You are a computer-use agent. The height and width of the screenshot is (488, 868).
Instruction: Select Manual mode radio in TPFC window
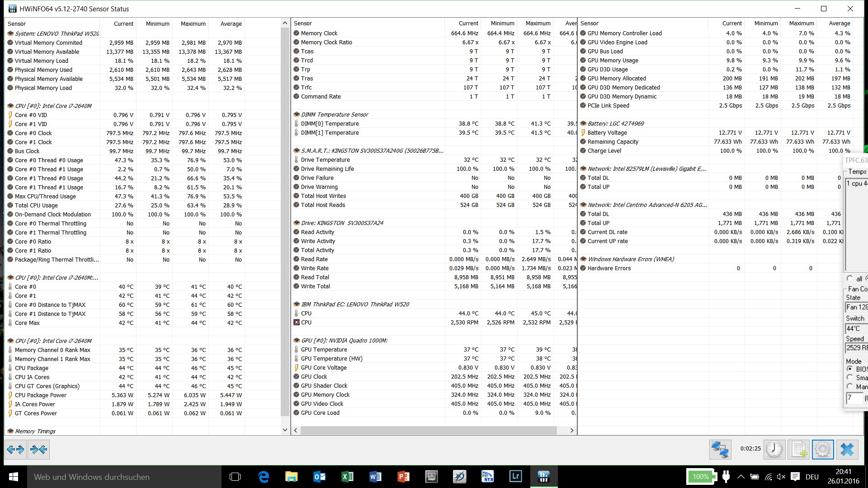coord(850,386)
